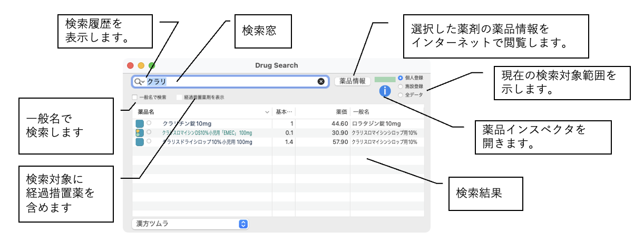Click the green color bar near 個人登録

click(x=385, y=80)
